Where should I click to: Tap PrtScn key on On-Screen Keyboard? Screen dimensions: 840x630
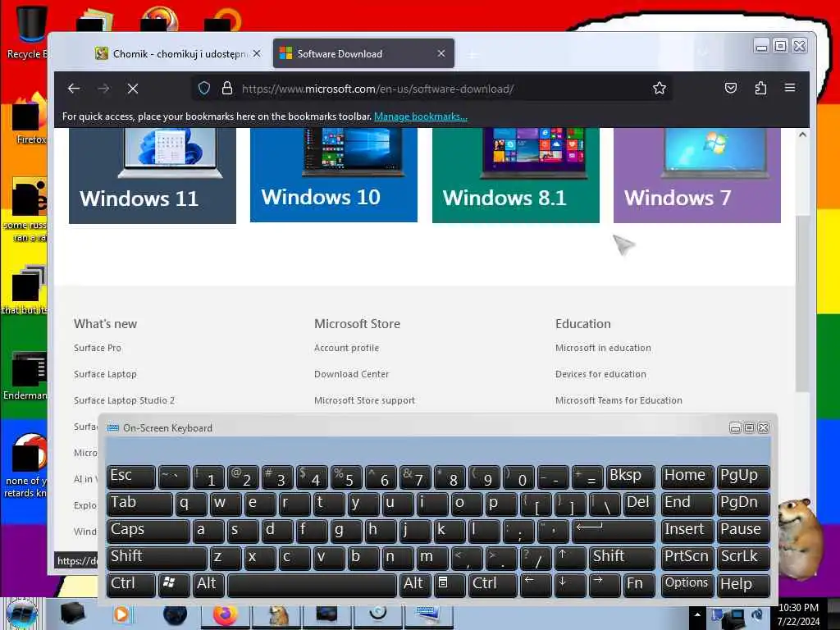687,558
